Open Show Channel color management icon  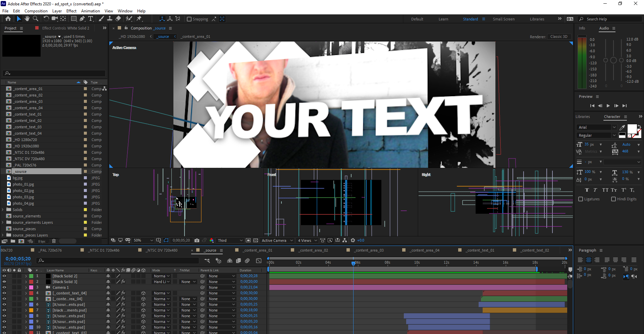point(212,241)
